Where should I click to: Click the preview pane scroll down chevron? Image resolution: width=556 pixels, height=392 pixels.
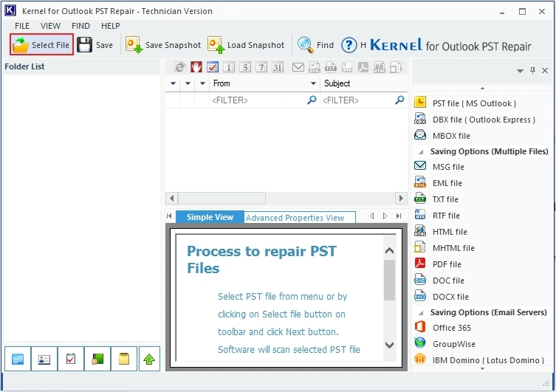click(x=389, y=345)
